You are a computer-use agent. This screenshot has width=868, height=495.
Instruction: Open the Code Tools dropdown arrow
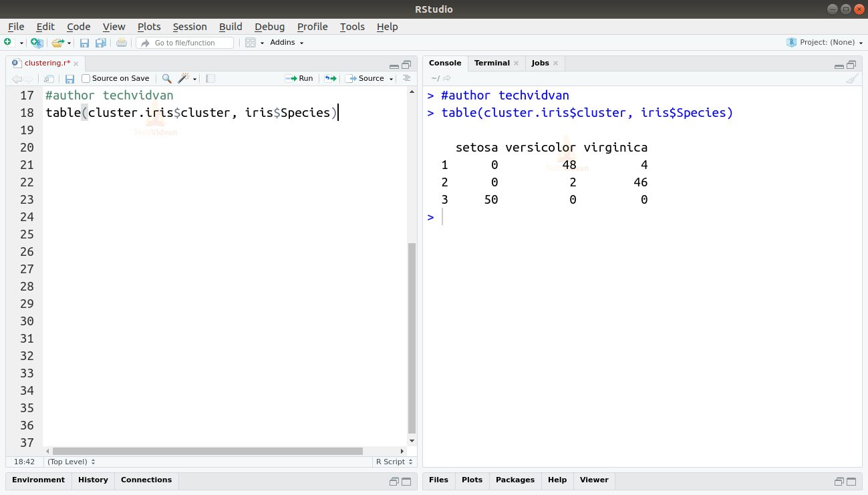(195, 79)
